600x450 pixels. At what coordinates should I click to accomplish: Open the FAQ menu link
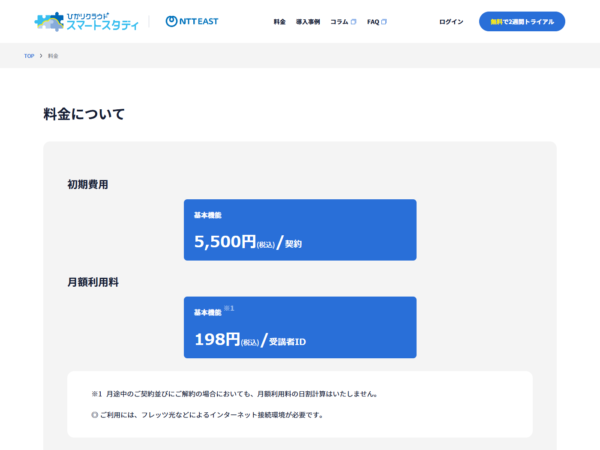tap(373, 22)
